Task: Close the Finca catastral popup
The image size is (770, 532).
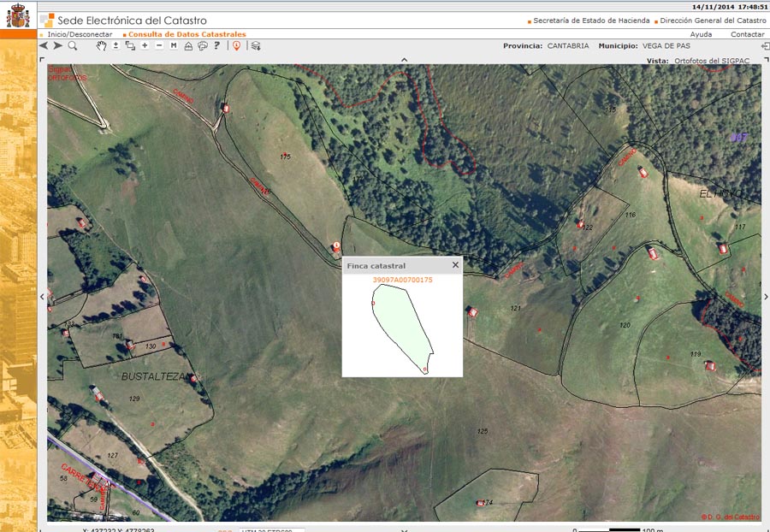Action: (x=455, y=265)
